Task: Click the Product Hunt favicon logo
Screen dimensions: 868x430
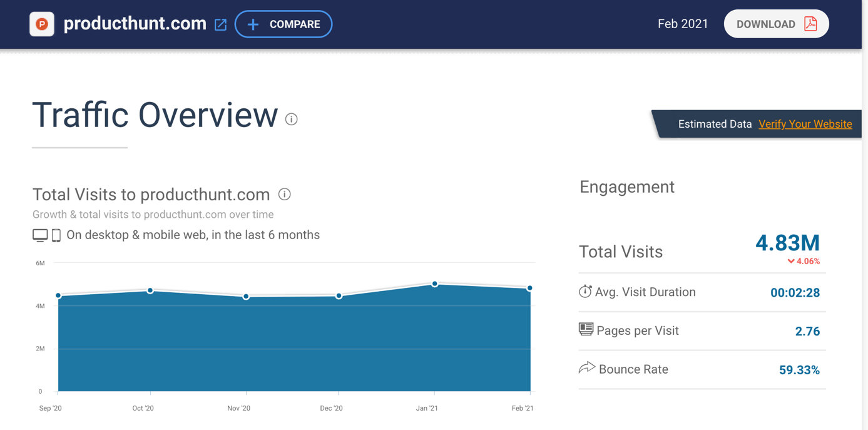Action: click(42, 24)
